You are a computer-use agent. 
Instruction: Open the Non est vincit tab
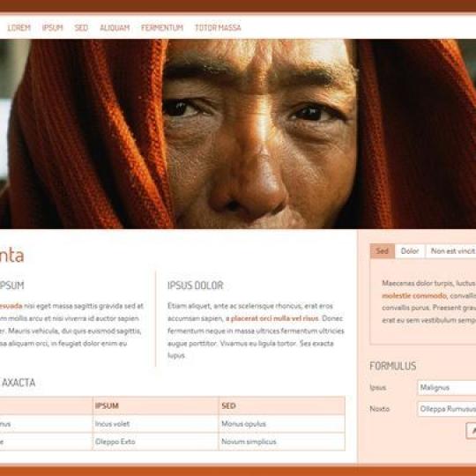point(450,251)
